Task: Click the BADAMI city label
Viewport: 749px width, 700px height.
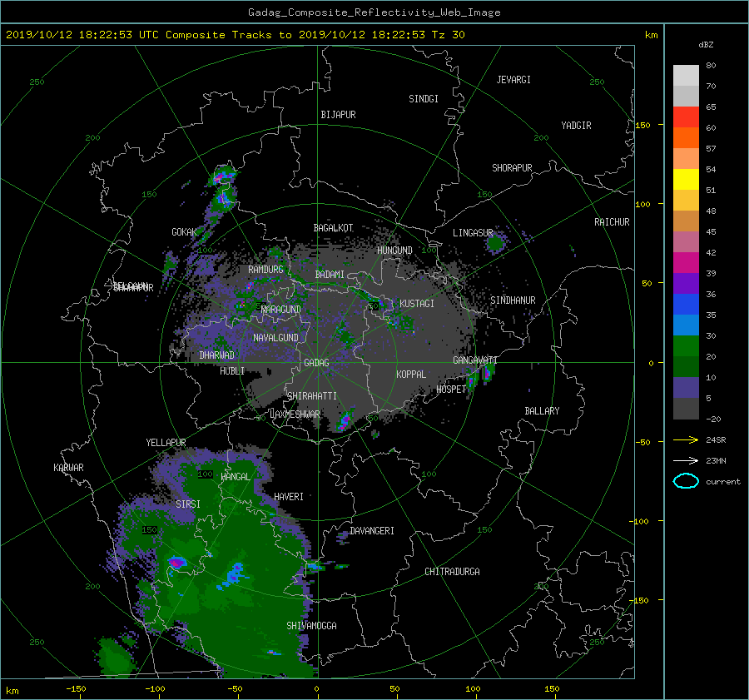Action: click(x=330, y=275)
